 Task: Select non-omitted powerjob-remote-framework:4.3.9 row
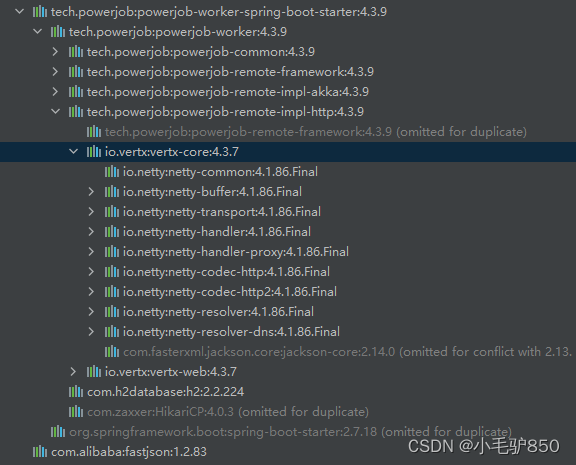pyautogui.click(x=288, y=72)
